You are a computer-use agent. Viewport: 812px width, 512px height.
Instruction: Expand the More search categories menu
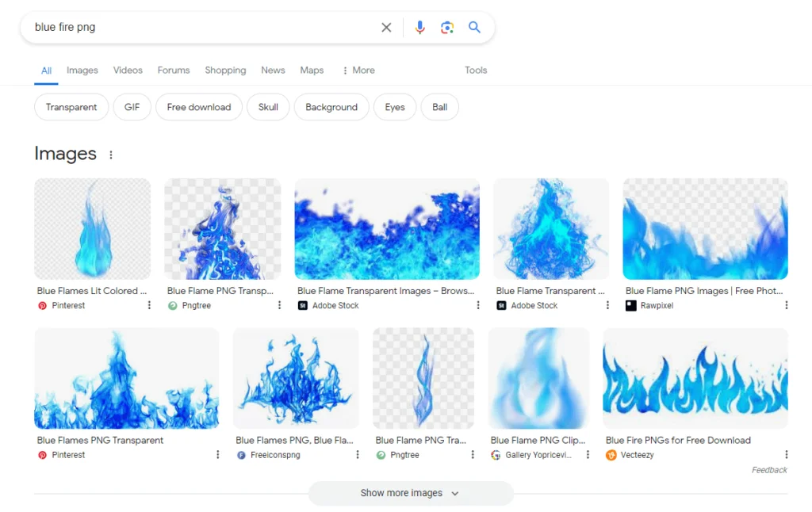tap(358, 71)
